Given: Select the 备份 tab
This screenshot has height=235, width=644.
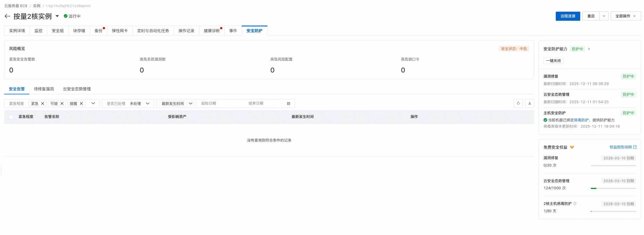Looking at the screenshot, I should click(x=99, y=31).
